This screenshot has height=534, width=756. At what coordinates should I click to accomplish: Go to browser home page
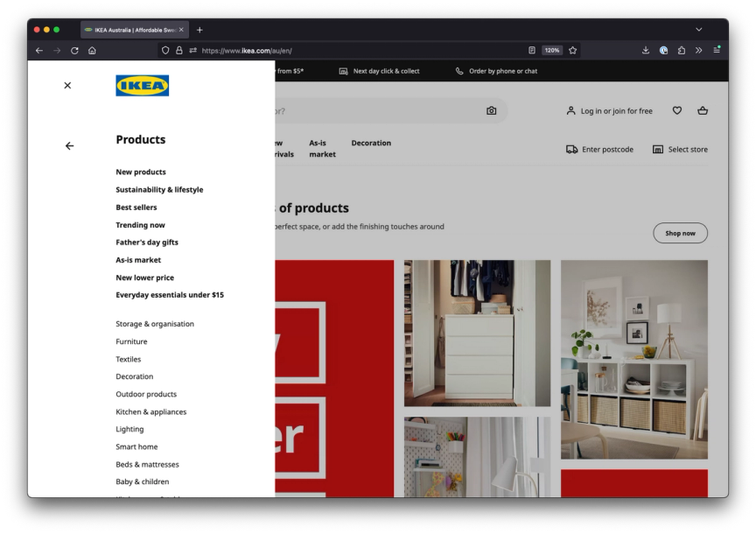tap(92, 50)
